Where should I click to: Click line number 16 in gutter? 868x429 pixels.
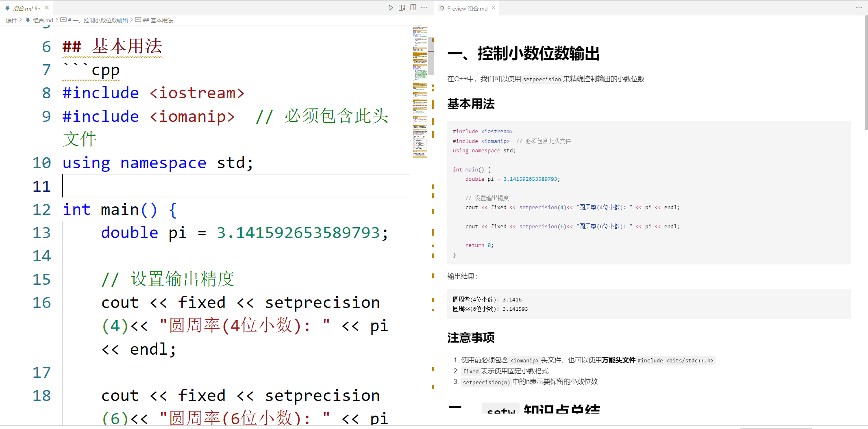click(41, 303)
